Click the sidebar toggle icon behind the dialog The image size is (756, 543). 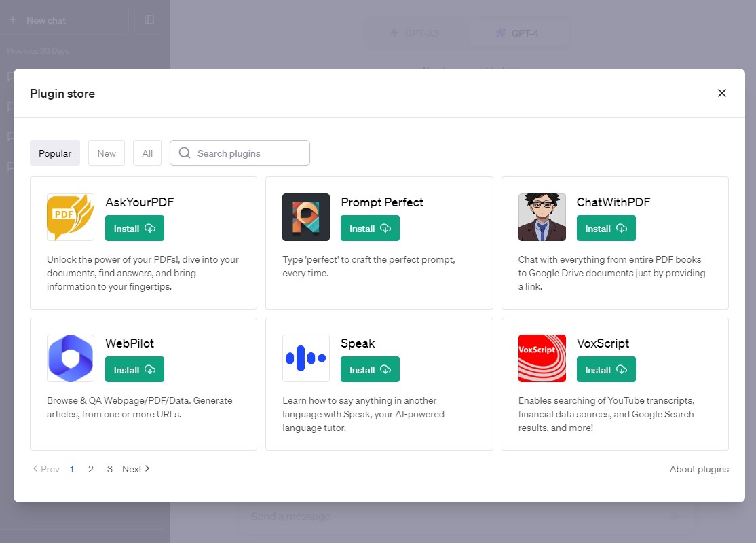point(149,20)
